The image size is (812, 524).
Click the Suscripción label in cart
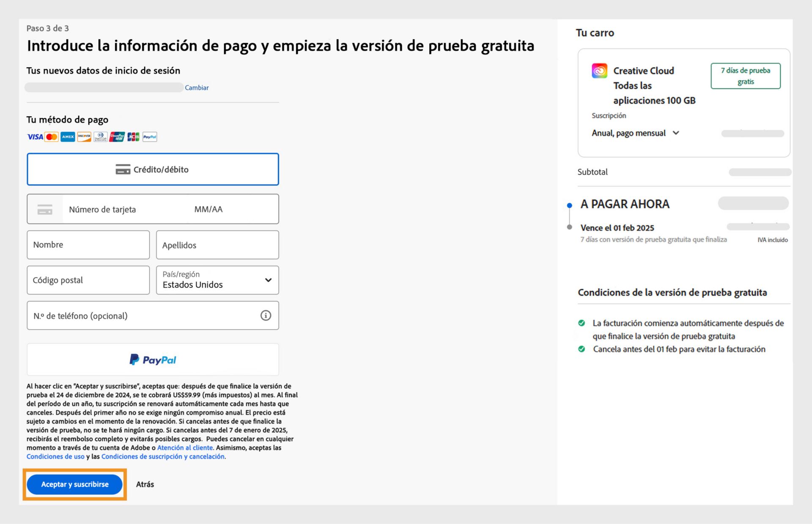click(609, 115)
